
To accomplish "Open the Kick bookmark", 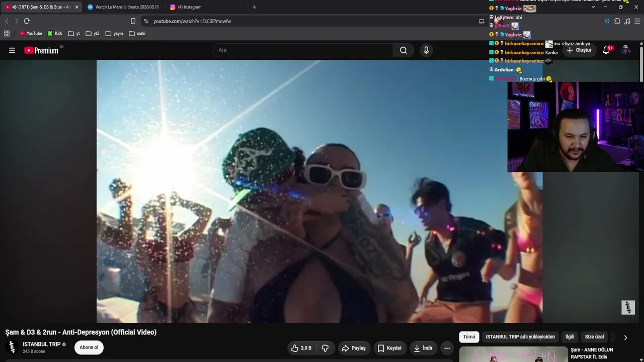I will click(55, 33).
